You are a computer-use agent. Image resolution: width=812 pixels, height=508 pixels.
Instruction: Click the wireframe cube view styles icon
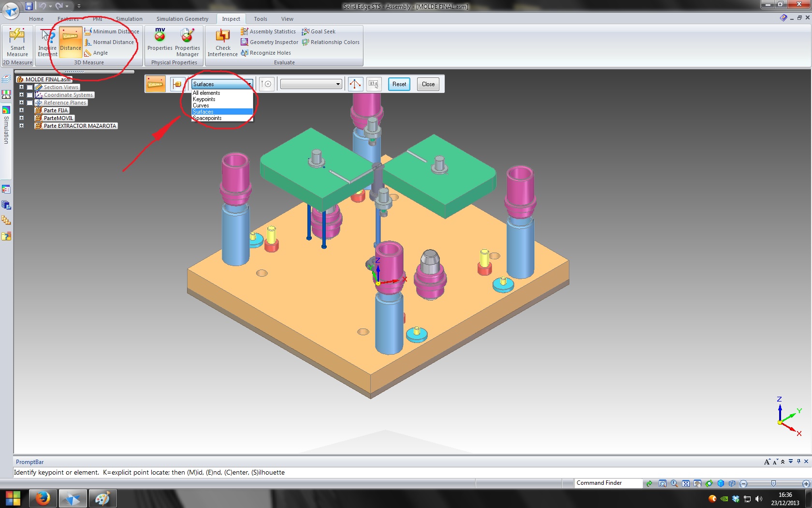pos(732,483)
